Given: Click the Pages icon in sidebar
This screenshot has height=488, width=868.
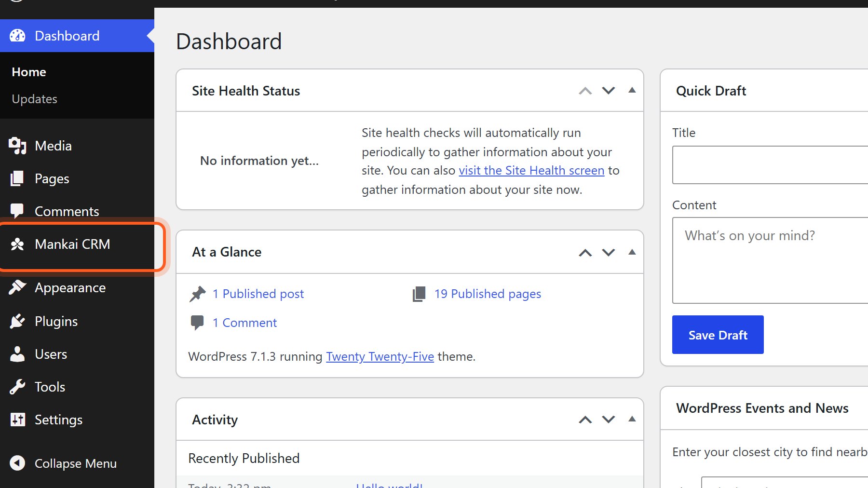Looking at the screenshot, I should 17,178.
